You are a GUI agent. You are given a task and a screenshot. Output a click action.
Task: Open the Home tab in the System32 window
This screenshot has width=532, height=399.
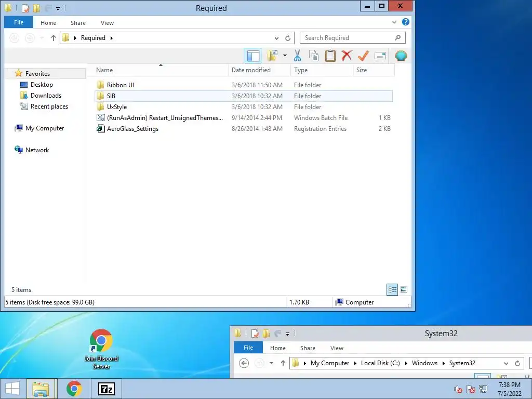278,348
